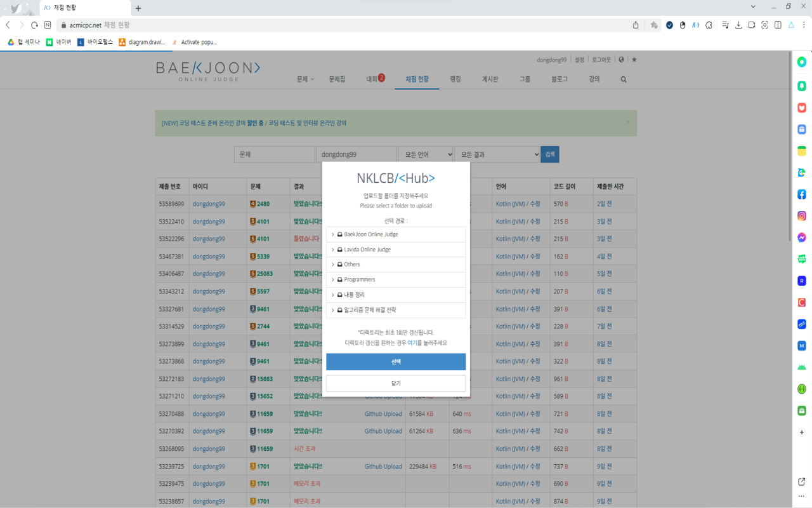Click inside the 문제 search input field

274,154
